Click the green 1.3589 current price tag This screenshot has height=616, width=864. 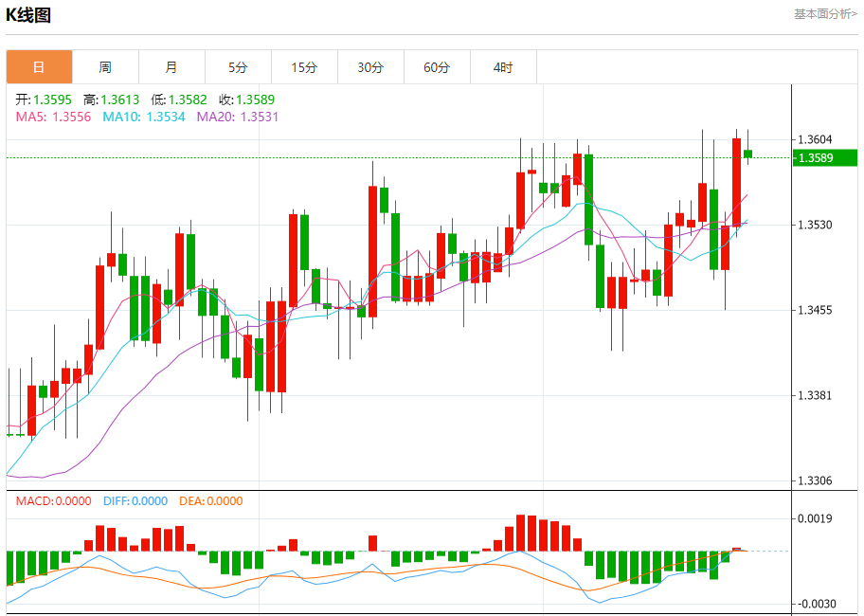coord(825,157)
